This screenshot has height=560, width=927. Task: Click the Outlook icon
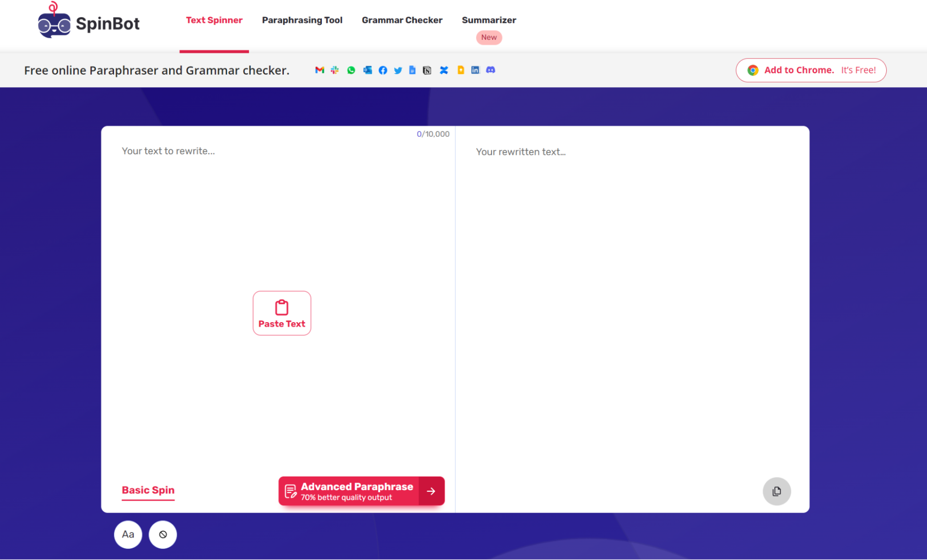367,70
